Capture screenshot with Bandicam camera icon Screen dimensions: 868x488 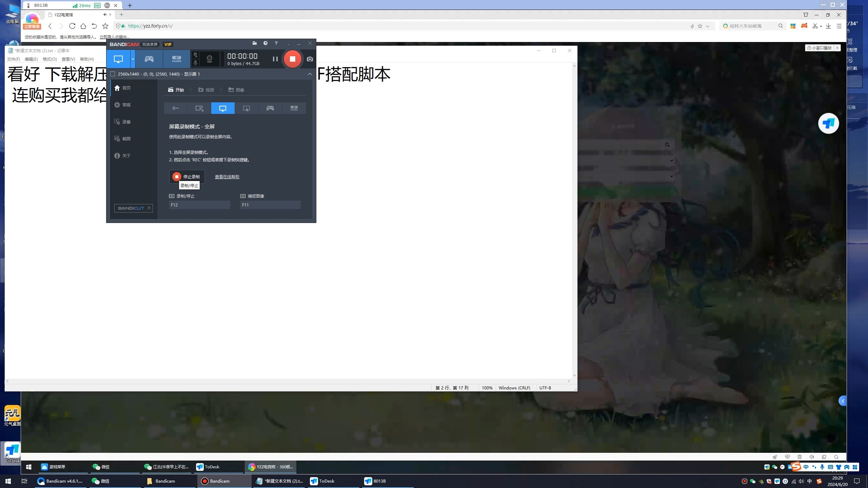coord(310,59)
